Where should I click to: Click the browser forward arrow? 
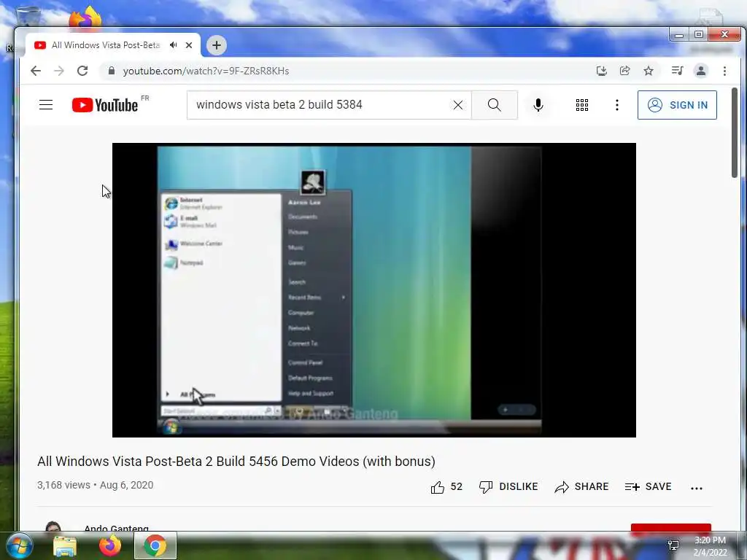58,71
